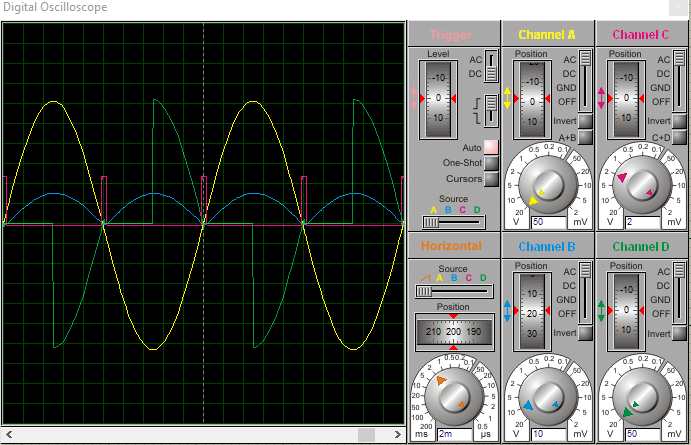This screenshot has width=691, height=445.
Task: Toggle Channel D Invert button
Action: [679, 333]
